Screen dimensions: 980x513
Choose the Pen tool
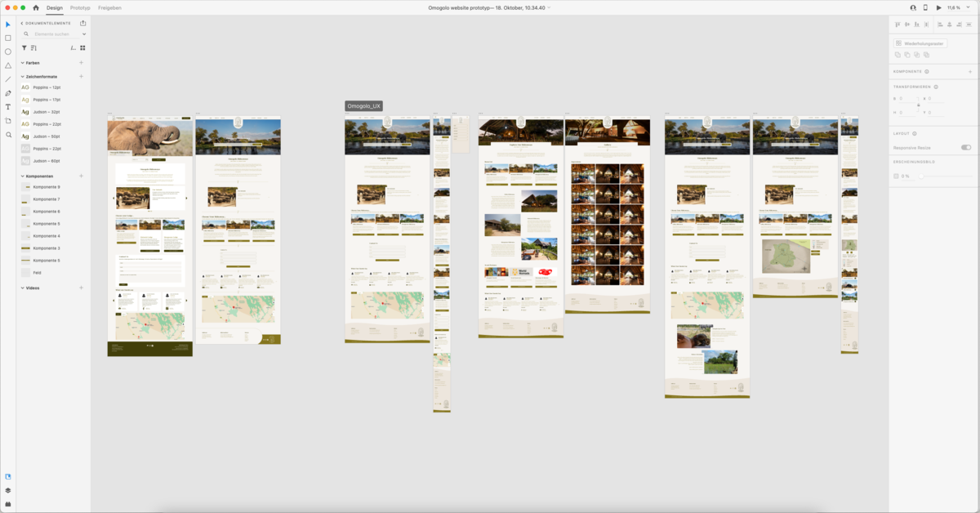pyautogui.click(x=8, y=93)
